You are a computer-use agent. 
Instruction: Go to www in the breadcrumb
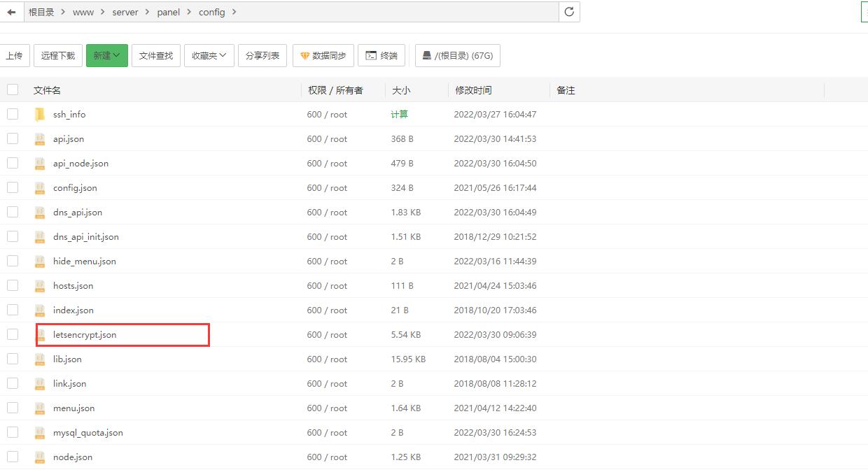83,12
